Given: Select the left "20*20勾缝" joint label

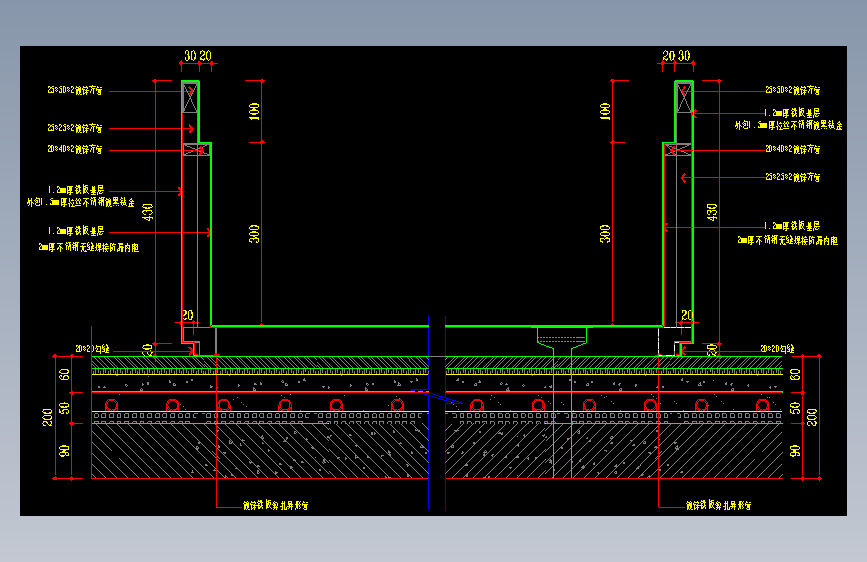Looking at the screenshot, I should (x=92, y=349).
